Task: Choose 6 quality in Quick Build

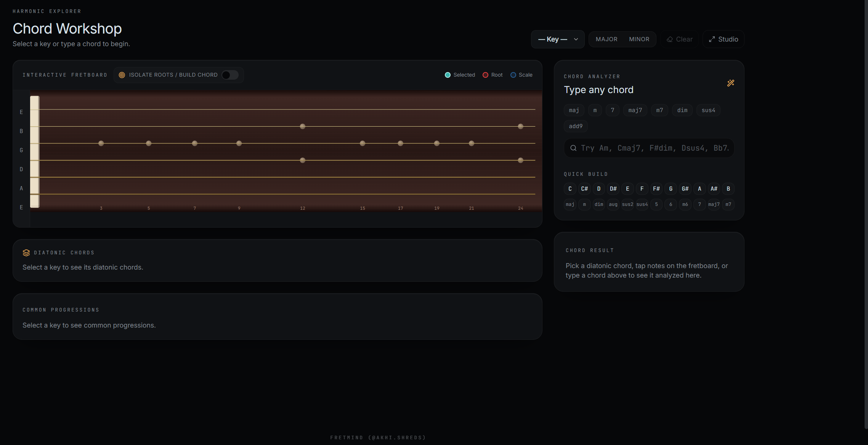Action: (671, 204)
